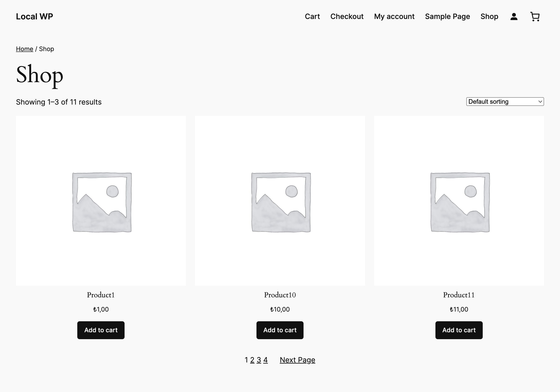Open the Default sorting dropdown
This screenshot has width=560, height=392.
coord(505,102)
